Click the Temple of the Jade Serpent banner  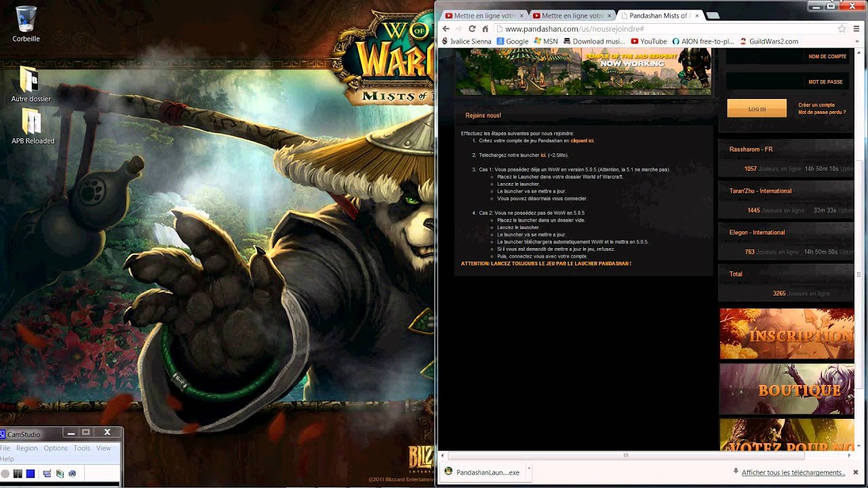pyautogui.click(x=583, y=71)
